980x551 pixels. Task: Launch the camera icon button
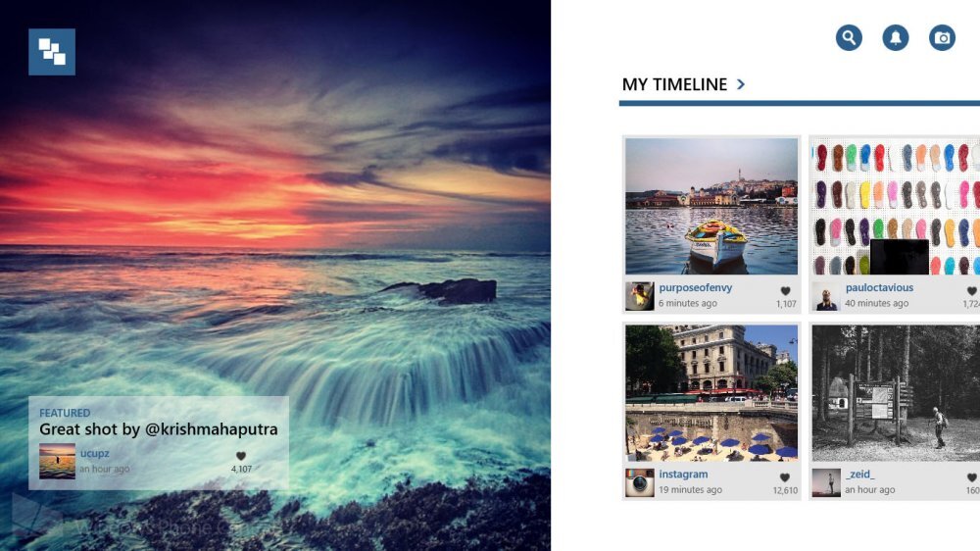pyautogui.click(x=942, y=38)
